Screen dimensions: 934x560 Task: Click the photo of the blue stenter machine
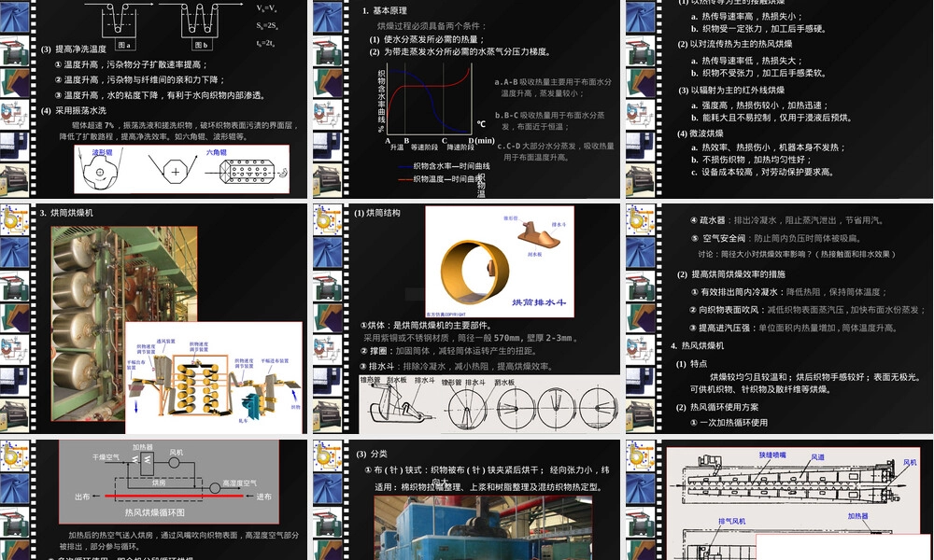coord(483,528)
